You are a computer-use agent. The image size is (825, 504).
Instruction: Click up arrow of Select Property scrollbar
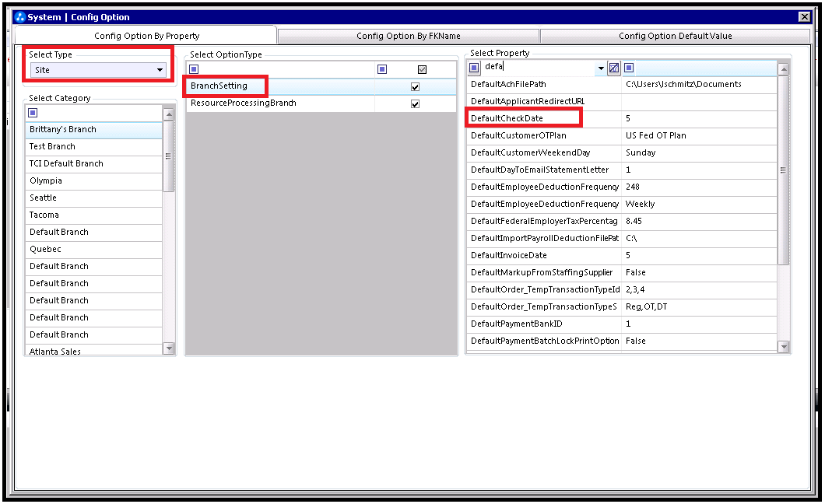[x=784, y=69]
